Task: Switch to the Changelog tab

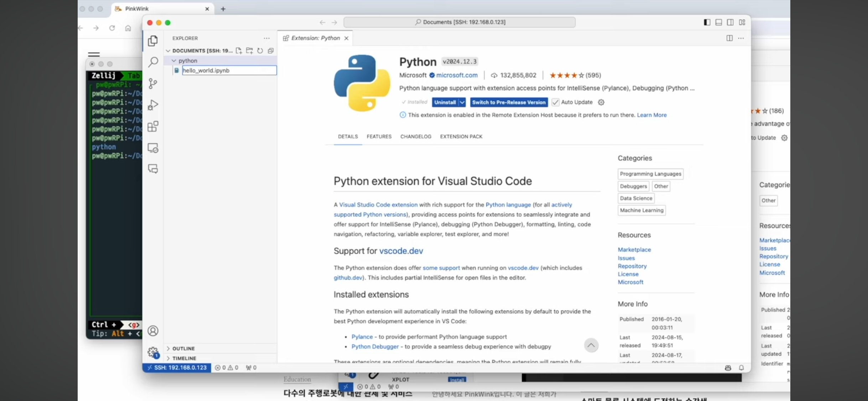Action: click(x=415, y=137)
